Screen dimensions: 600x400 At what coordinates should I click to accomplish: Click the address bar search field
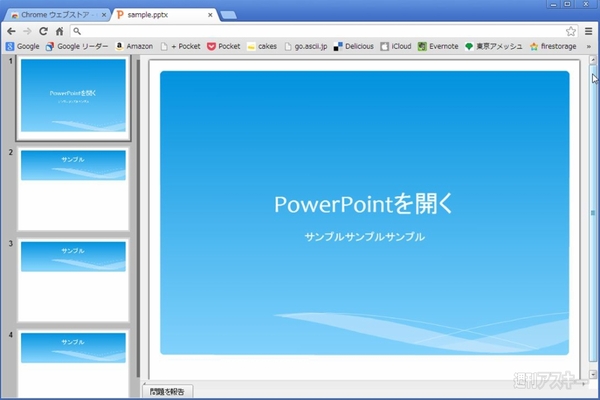point(323,31)
